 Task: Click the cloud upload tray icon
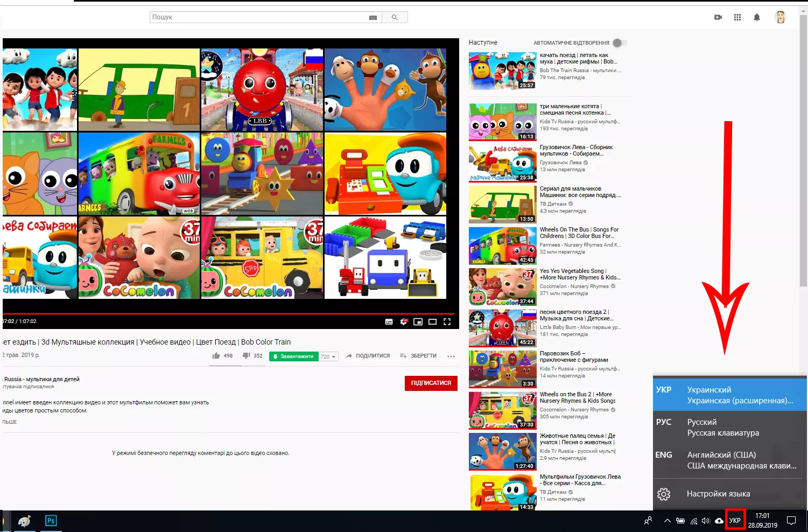point(719,521)
